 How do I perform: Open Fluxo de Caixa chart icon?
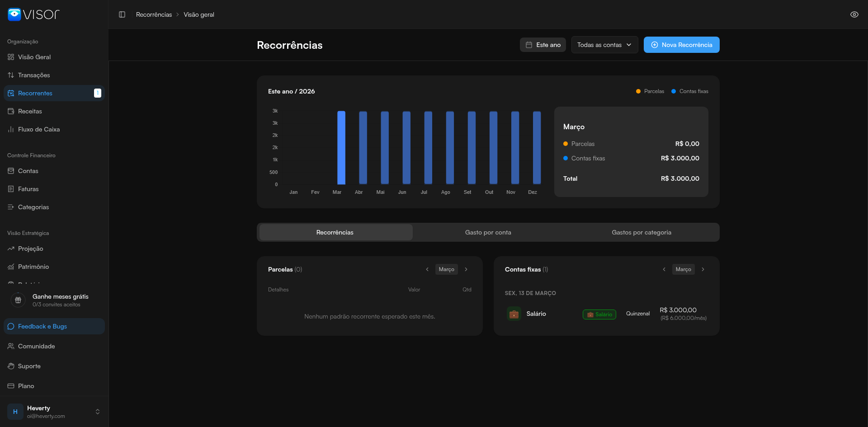(x=11, y=129)
